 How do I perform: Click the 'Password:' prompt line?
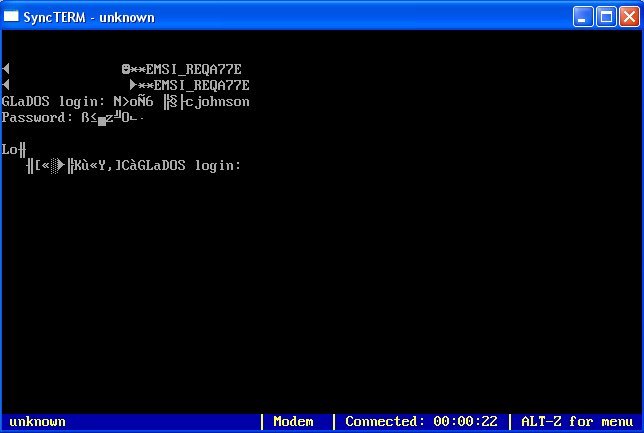point(73,118)
